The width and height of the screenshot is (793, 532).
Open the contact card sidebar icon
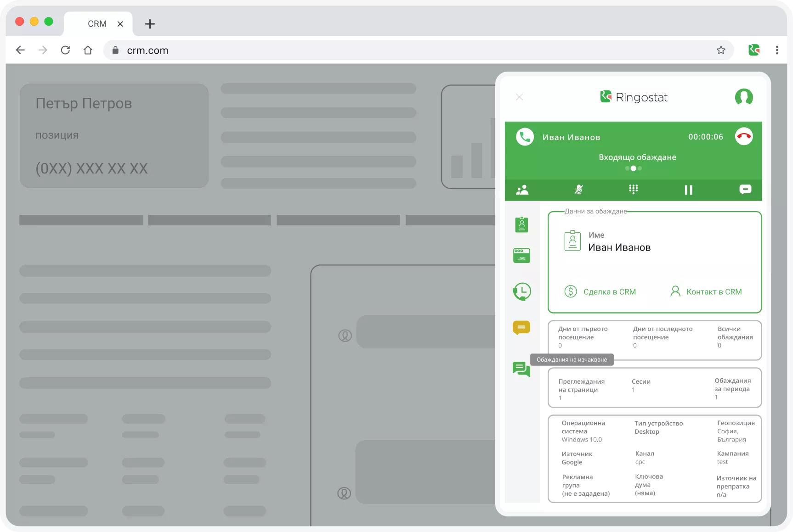tap(521, 224)
